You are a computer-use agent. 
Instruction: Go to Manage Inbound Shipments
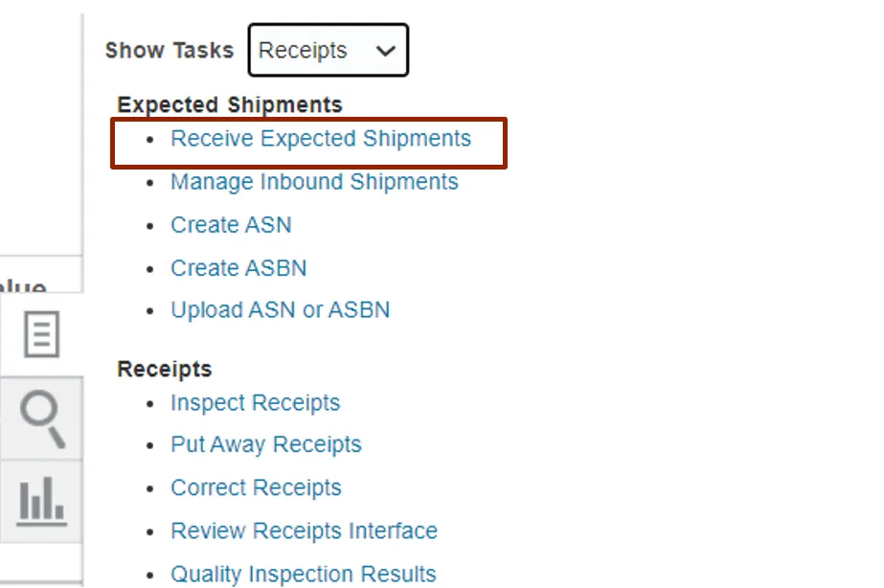click(x=314, y=182)
